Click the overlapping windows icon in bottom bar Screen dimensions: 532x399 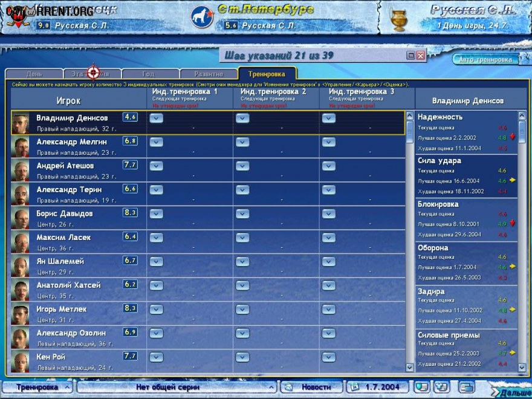[x=467, y=387]
